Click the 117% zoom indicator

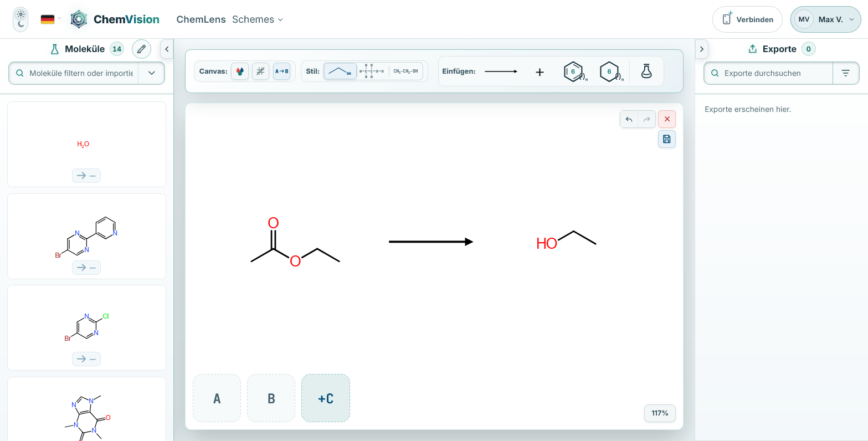(660, 413)
